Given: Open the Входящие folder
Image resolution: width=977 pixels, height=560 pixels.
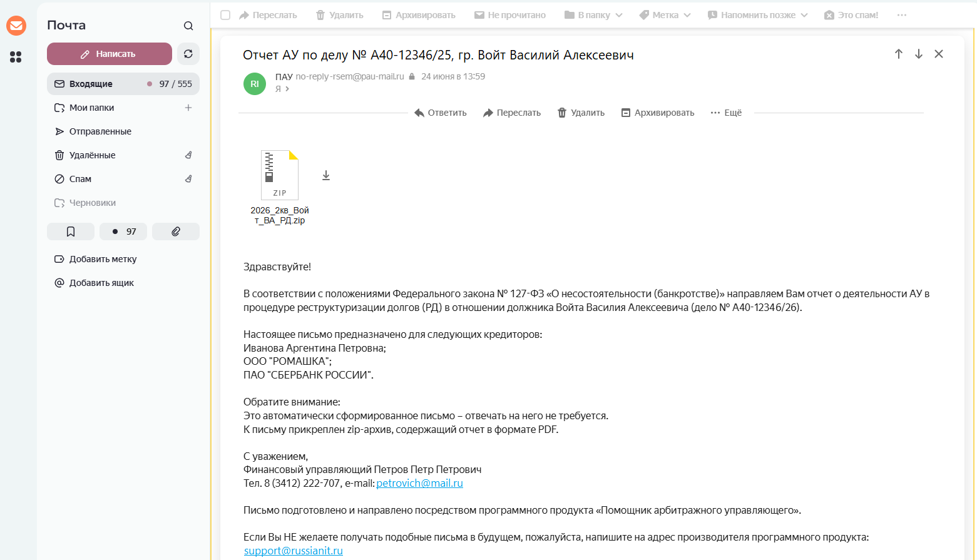Looking at the screenshot, I should [x=123, y=84].
